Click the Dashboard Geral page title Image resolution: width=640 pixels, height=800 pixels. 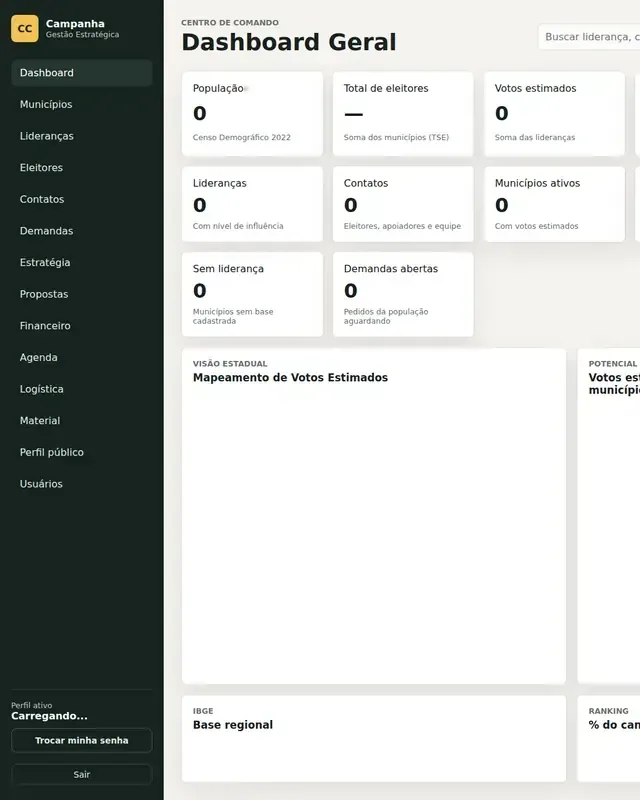point(289,42)
